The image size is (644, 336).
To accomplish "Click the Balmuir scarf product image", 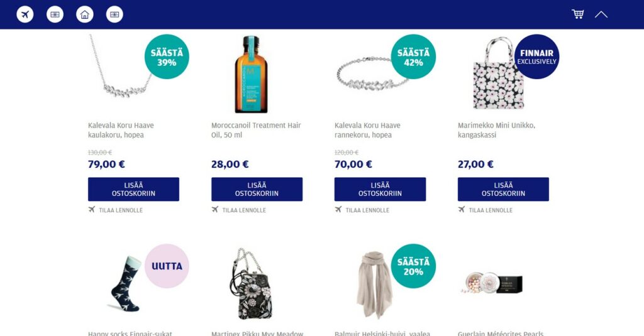I will tap(375, 285).
